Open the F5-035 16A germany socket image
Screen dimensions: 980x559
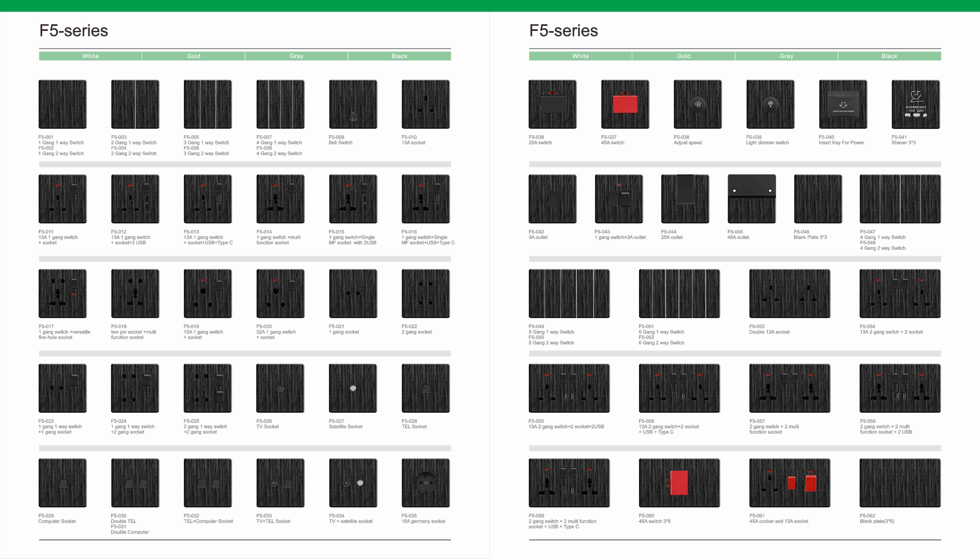click(426, 483)
